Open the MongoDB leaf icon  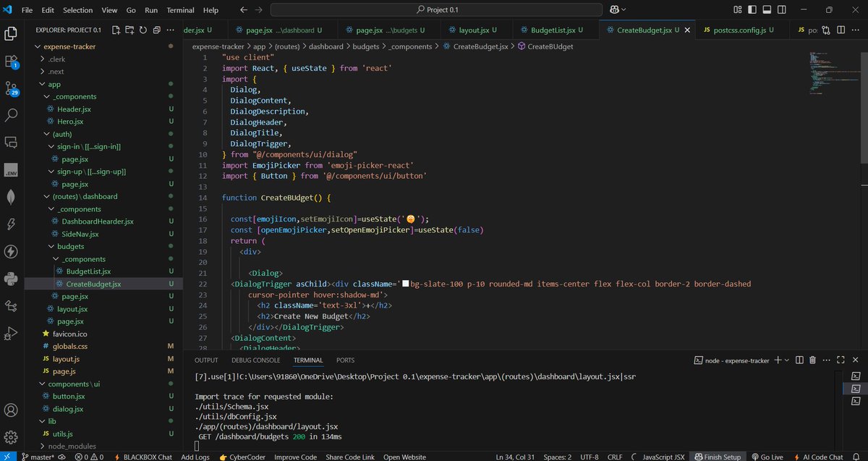11,197
